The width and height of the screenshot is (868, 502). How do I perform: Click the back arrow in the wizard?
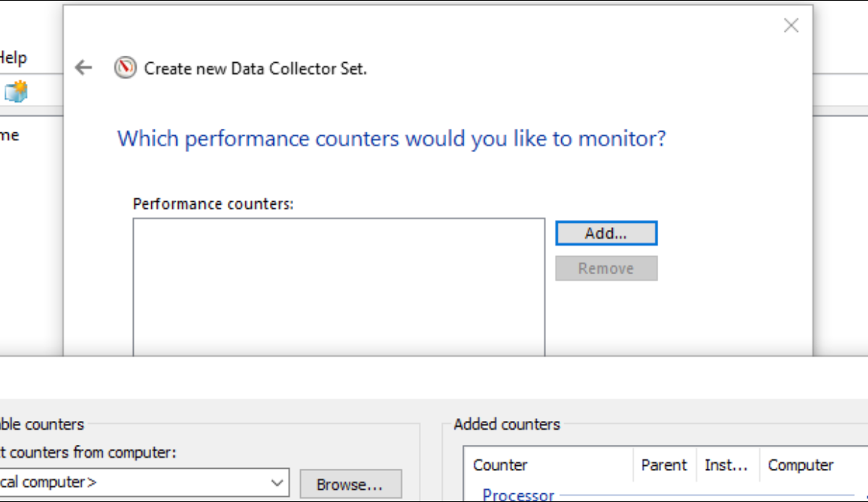point(84,68)
